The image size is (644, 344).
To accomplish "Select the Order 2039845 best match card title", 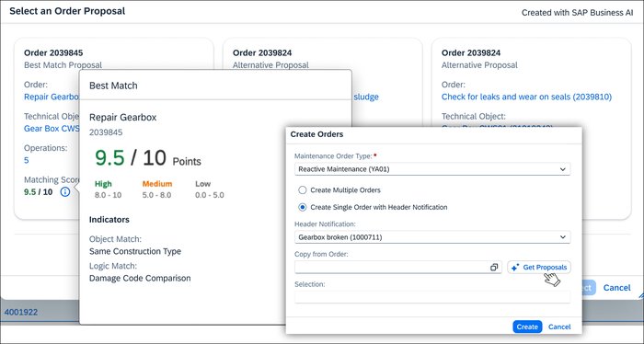I will click(53, 52).
